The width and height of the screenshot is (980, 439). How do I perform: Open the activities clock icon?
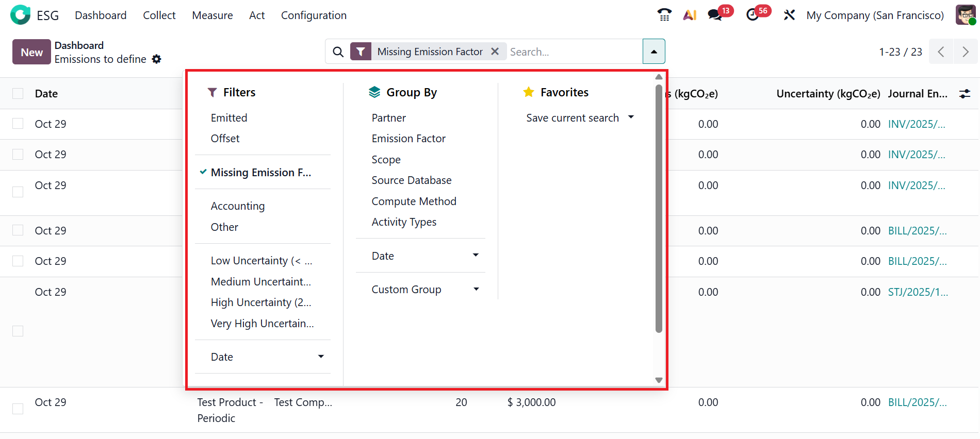[x=753, y=15]
